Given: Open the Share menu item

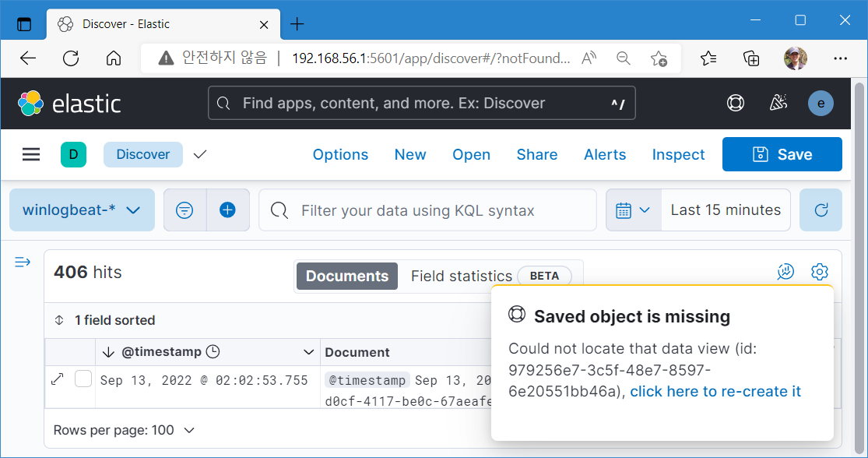Looking at the screenshot, I should click(x=536, y=154).
